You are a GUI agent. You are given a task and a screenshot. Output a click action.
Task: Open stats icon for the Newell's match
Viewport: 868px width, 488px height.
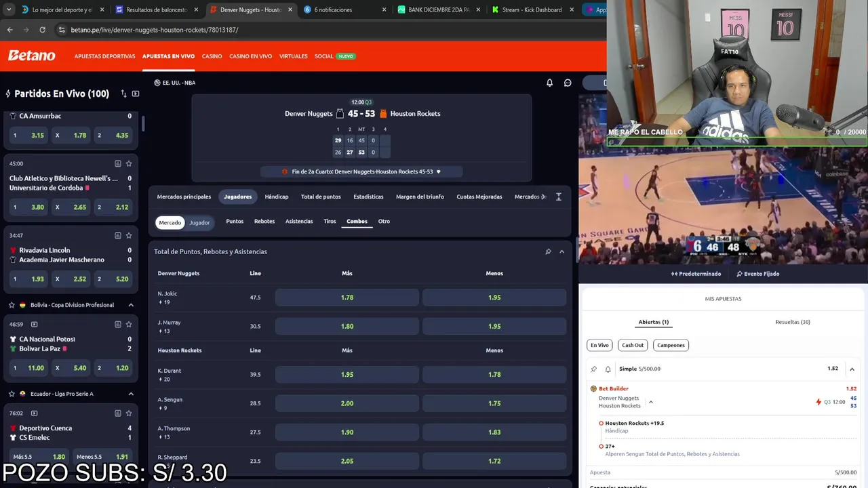coord(118,163)
